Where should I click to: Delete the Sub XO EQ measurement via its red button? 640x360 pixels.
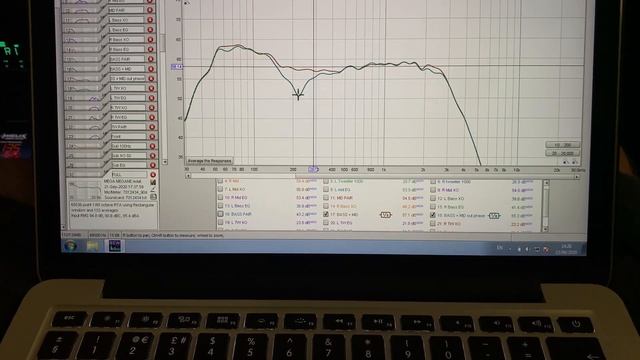152,156
